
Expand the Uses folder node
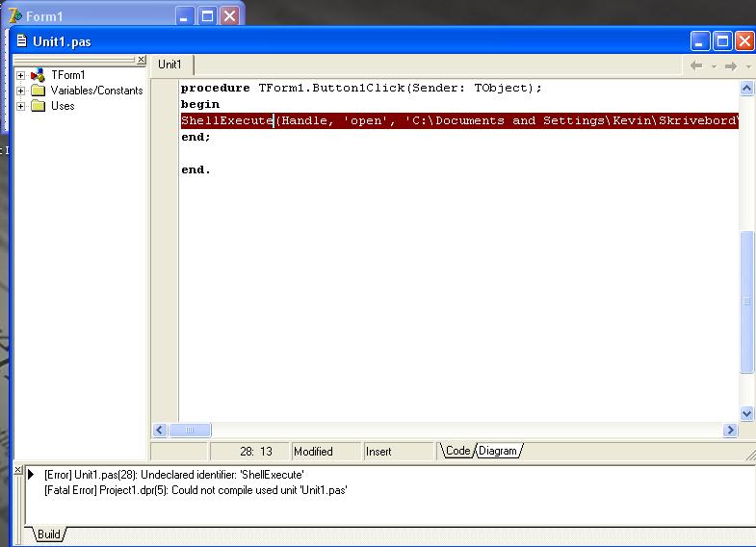pos(21,106)
